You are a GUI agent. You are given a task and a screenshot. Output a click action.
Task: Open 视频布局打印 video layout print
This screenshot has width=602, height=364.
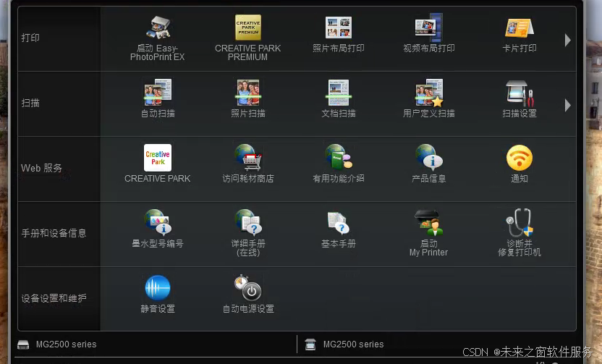click(429, 34)
